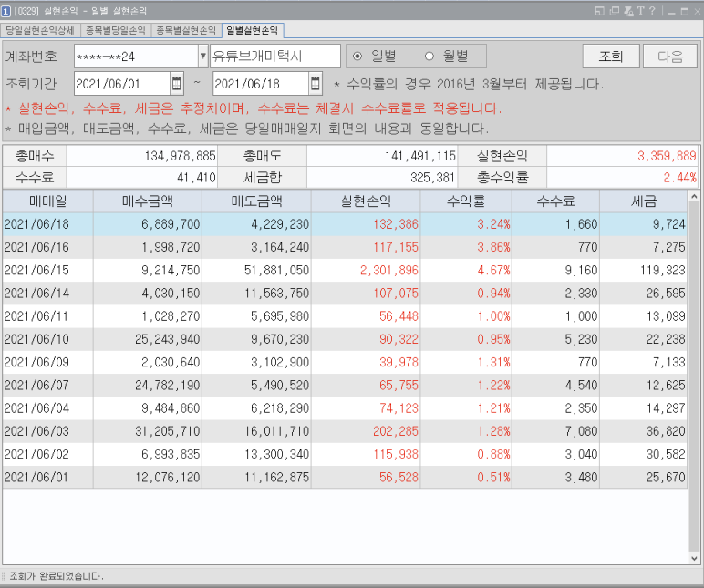This screenshot has height=588, width=704.
Task: Open the 종목별실현손익 tab
Action: coord(186,30)
